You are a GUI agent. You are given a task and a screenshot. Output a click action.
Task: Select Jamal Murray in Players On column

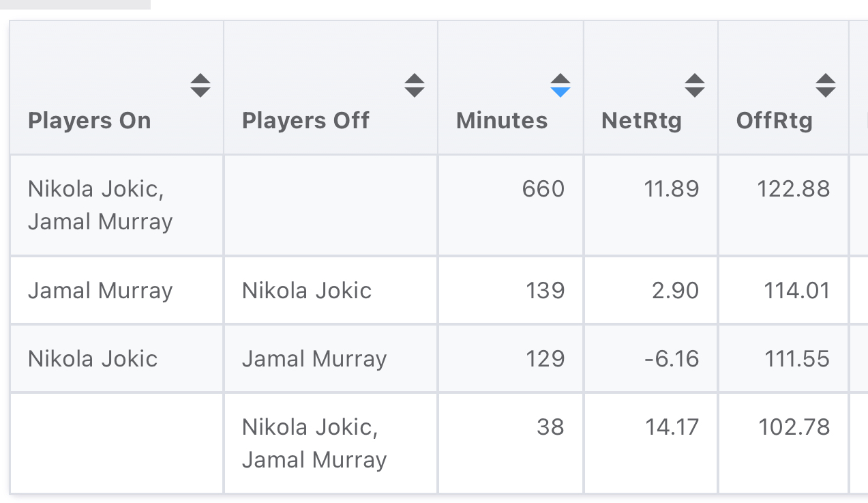pos(100,291)
